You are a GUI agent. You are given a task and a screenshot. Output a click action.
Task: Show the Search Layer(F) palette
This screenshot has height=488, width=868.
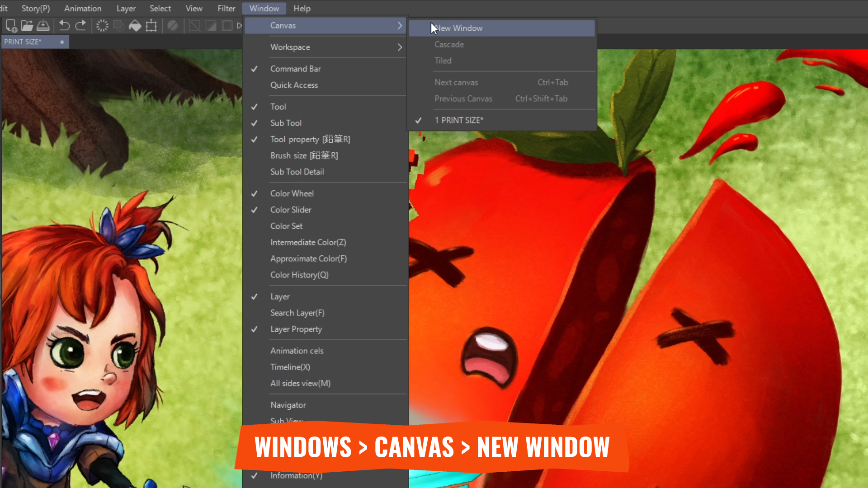[325, 313]
